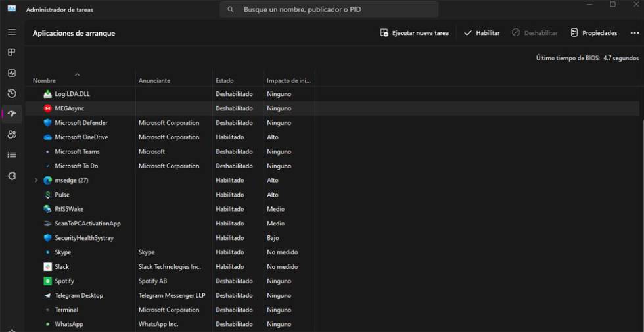This screenshot has width=644, height=332.
Task: Click the Slack app icon
Action: coord(47,267)
